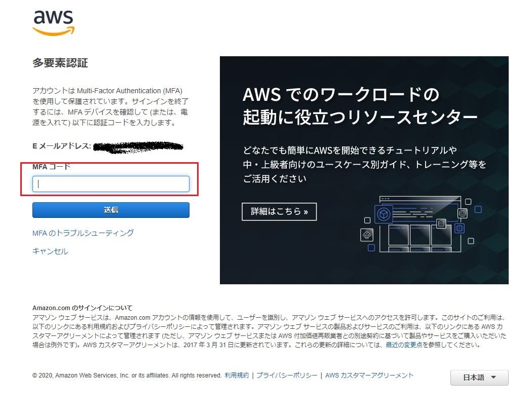
Task: Open the 利用規約 footer link
Action: (x=237, y=376)
